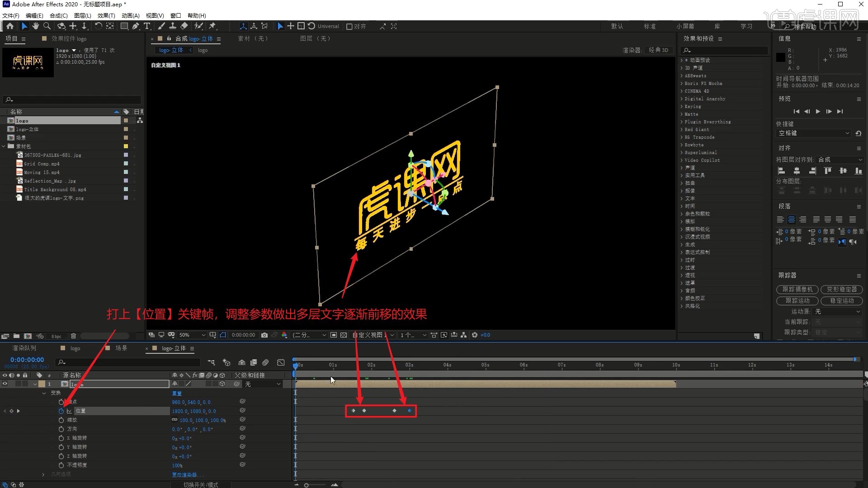Open the 经典 3D renderer dropdown
The height and width of the screenshot is (488, 868).
(659, 50)
